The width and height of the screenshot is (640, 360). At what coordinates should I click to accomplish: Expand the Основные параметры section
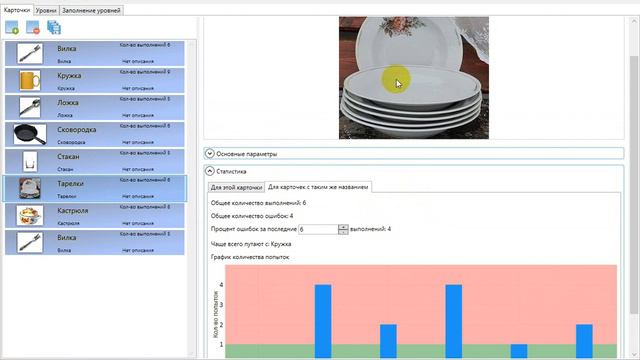coord(209,153)
